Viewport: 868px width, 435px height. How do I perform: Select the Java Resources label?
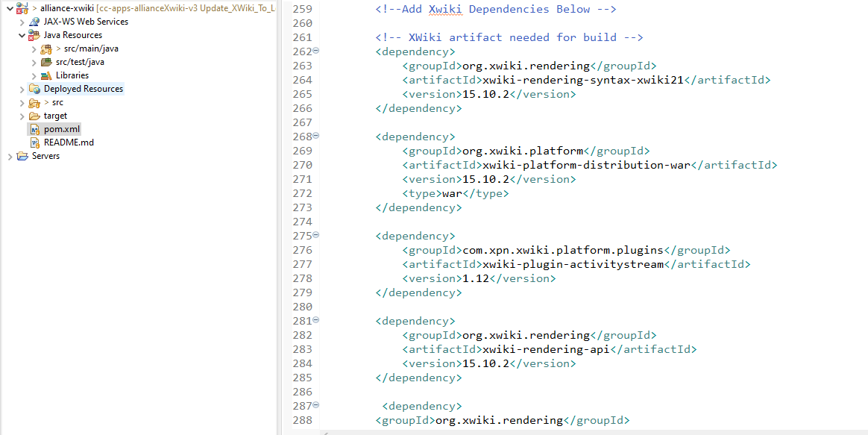(x=73, y=36)
